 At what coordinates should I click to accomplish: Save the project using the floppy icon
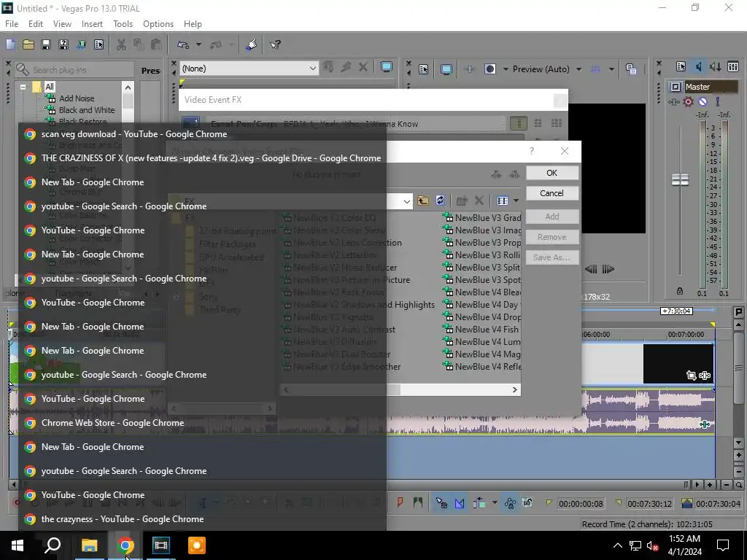click(46, 44)
